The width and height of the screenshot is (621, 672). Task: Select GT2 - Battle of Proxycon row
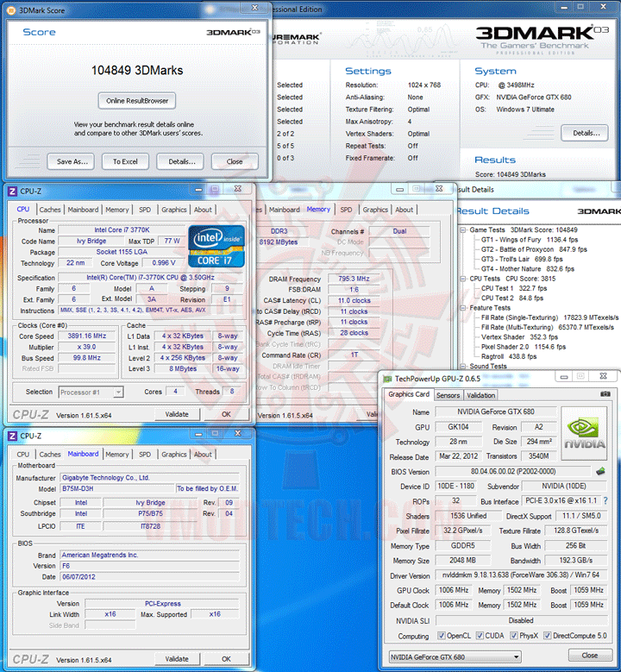(534, 249)
